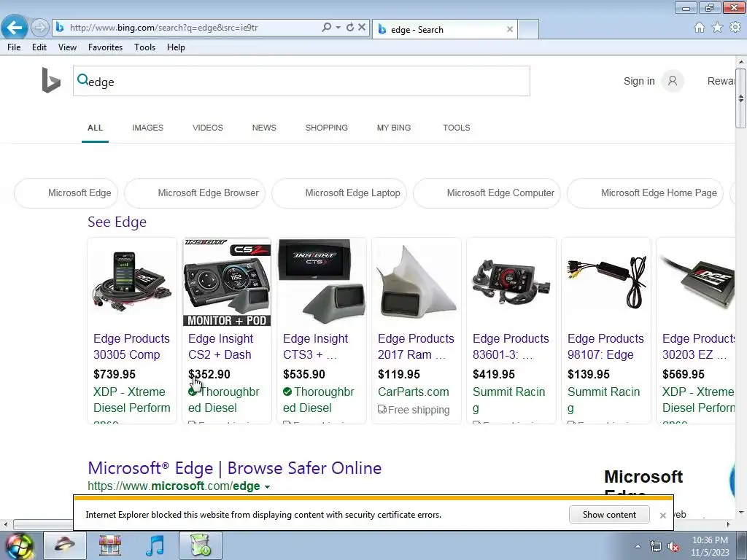Open the music note taskbar application
This screenshot has width=747, height=560.
(155, 545)
